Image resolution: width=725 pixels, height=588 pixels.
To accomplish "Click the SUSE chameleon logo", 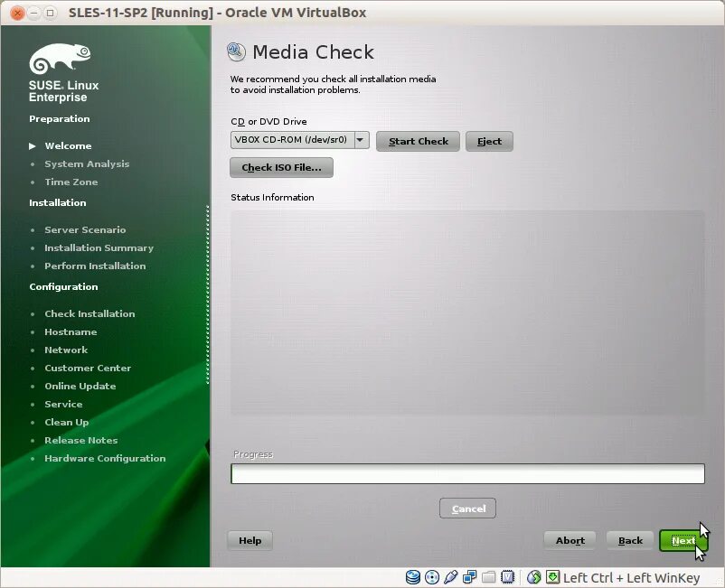I will tap(60, 59).
